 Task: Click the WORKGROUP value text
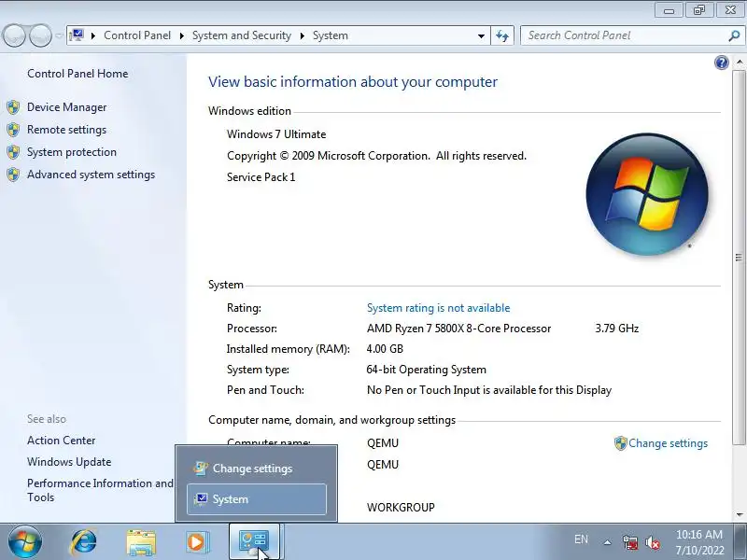coord(401,508)
